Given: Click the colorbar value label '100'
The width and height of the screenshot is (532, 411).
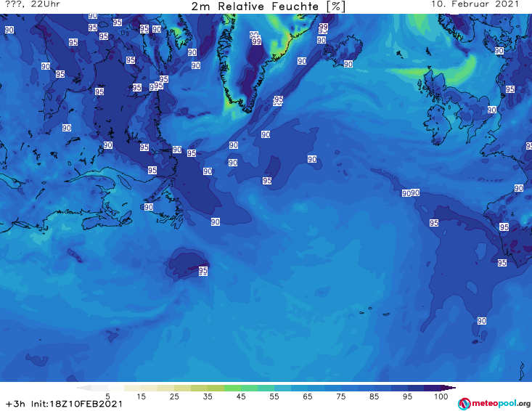Looking at the screenshot, I should (x=441, y=396).
